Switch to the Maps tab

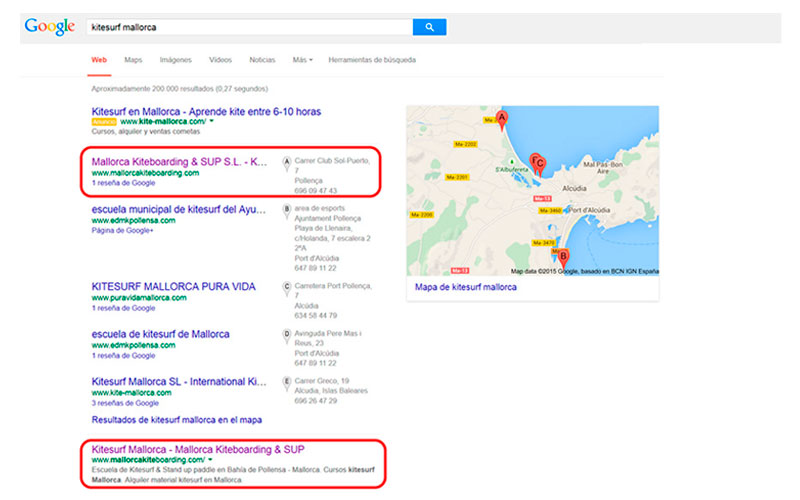(x=133, y=60)
